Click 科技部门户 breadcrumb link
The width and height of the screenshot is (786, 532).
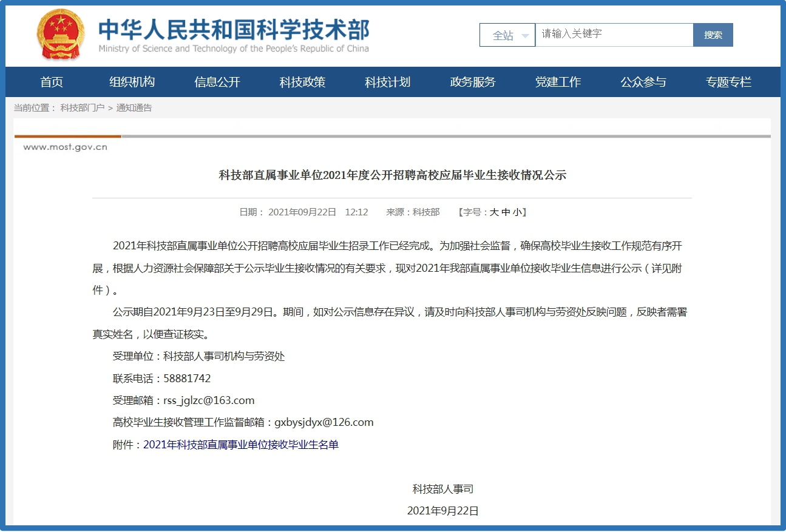82,108
